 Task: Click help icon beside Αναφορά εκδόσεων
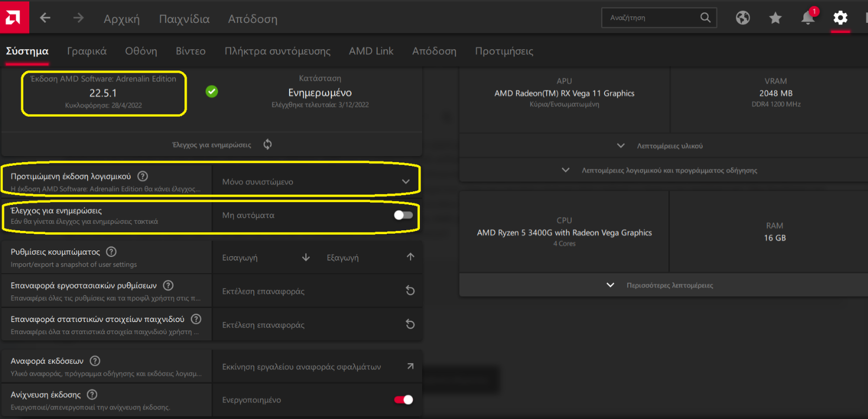click(x=95, y=360)
